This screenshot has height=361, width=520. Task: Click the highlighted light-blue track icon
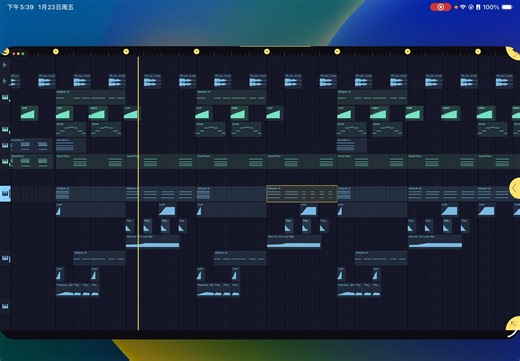(5, 194)
